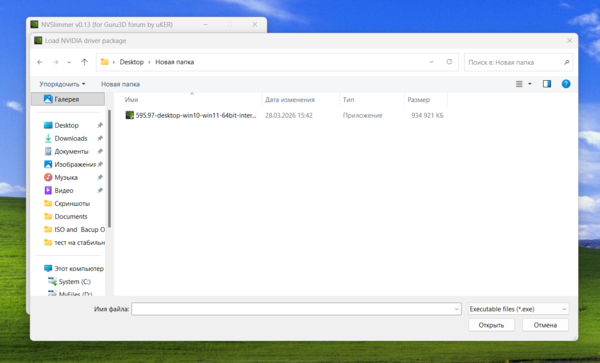Click the folder icon in address bar
This screenshot has width=600, height=363.
point(104,62)
